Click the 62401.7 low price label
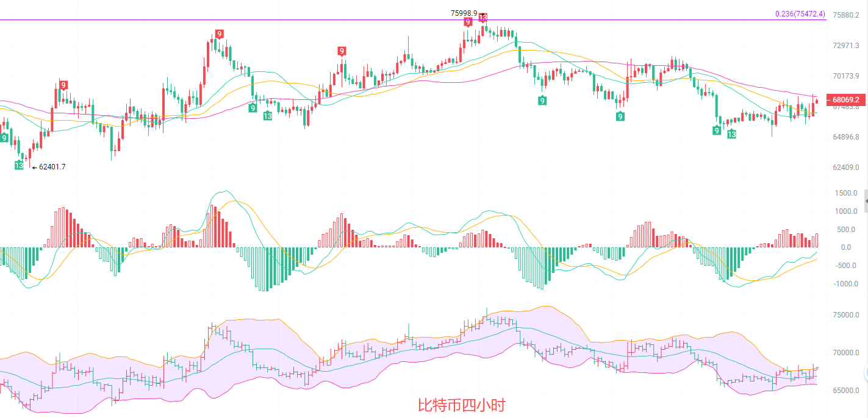Screen dimensions: 868x418 tap(52, 167)
